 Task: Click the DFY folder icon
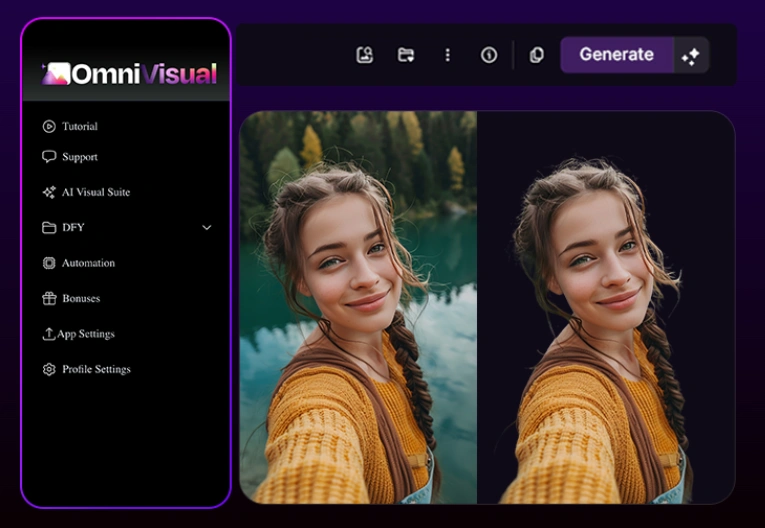click(x=49, y=227)
